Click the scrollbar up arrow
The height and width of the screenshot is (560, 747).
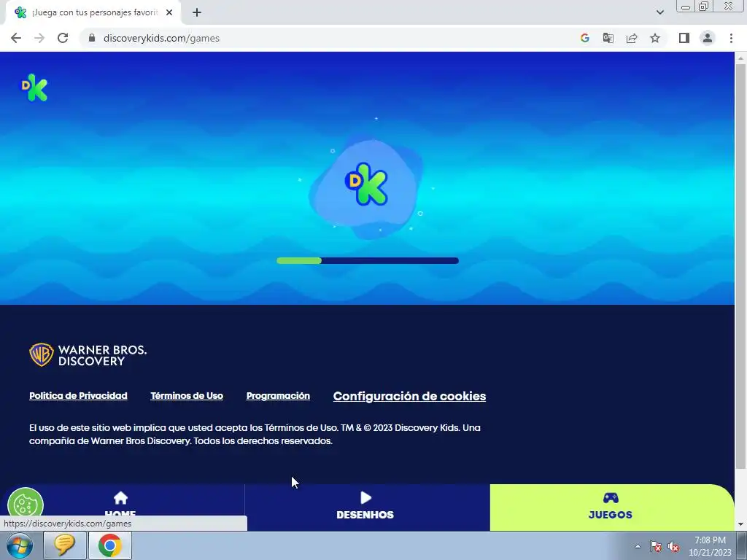[740, 58]
